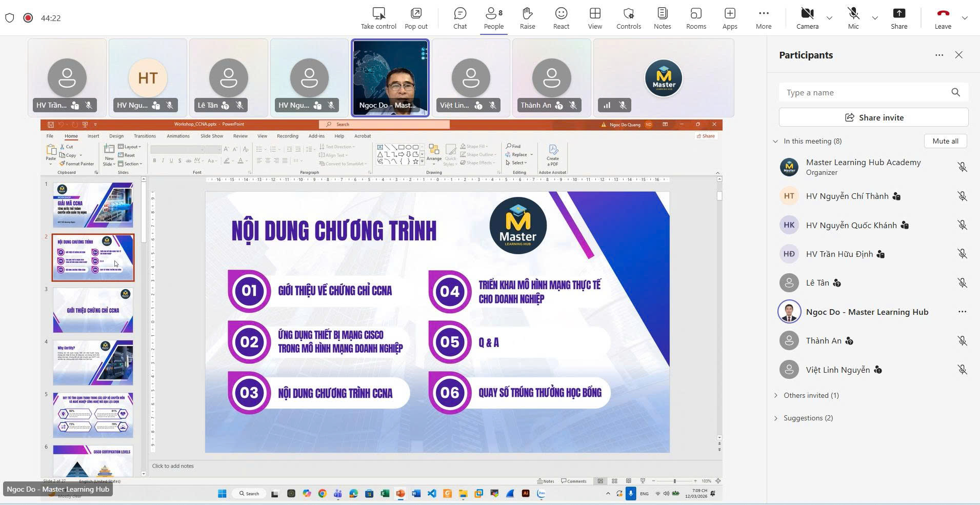Click the Raise hand icon
980x505 pixels.
[527, 18]
